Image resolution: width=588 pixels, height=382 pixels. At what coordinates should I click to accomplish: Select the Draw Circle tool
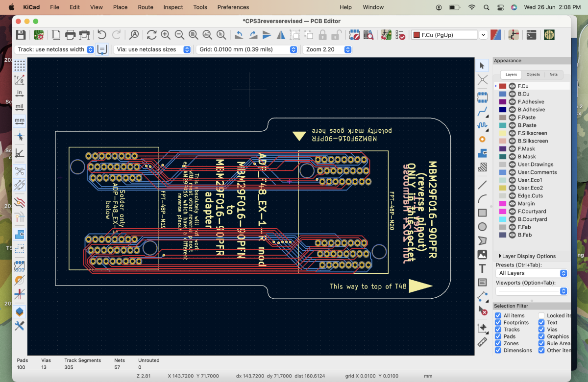click(x=482, y=227)
